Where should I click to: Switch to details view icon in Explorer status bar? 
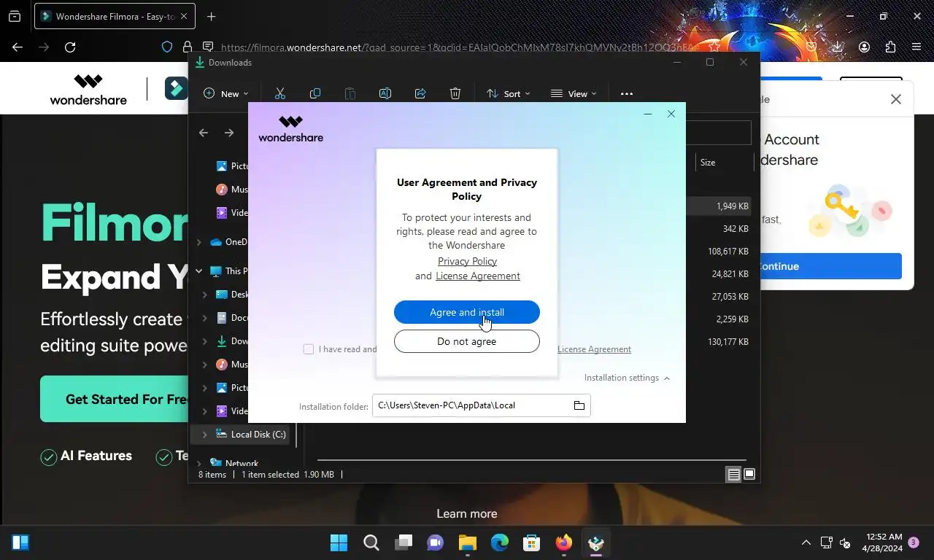click(734, 475)
